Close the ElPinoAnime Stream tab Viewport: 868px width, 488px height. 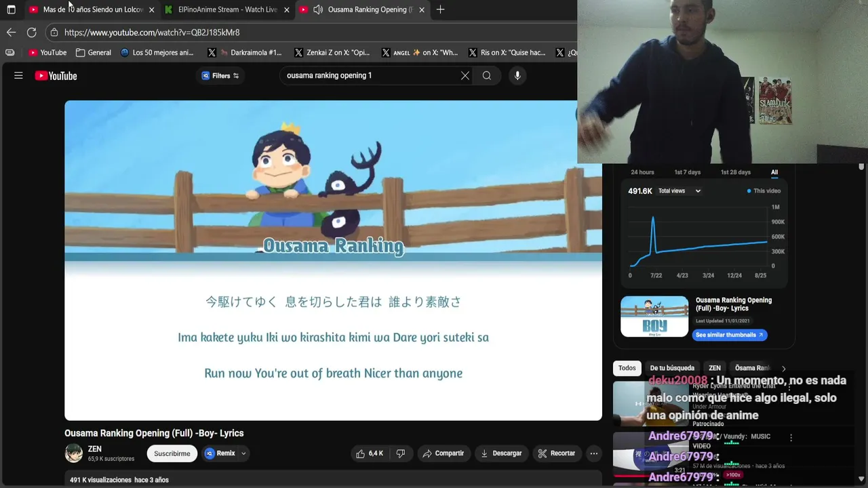pyautogui.click(x=286, y=9)
